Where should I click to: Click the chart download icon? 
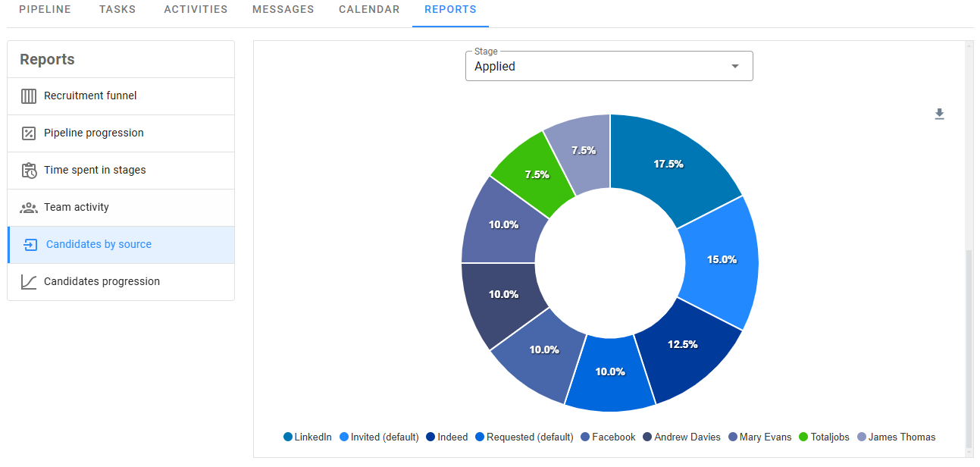(940, 114)
